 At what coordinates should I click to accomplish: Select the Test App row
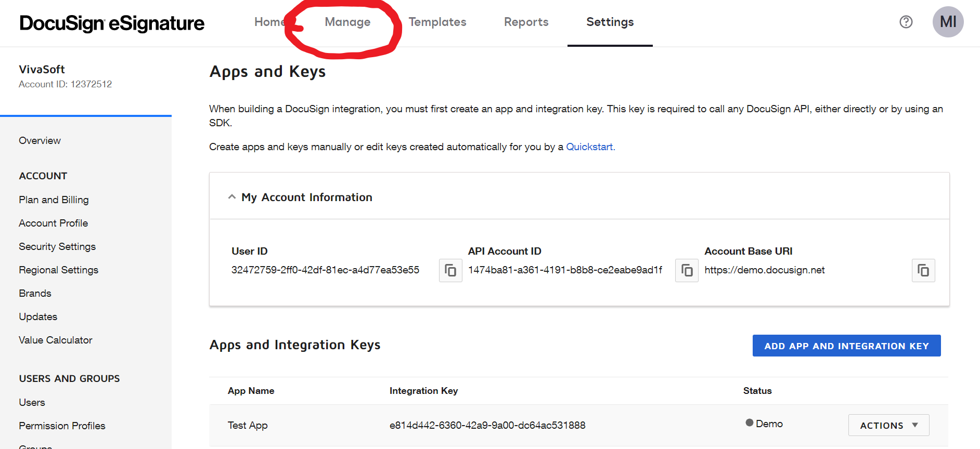(248, 425)
